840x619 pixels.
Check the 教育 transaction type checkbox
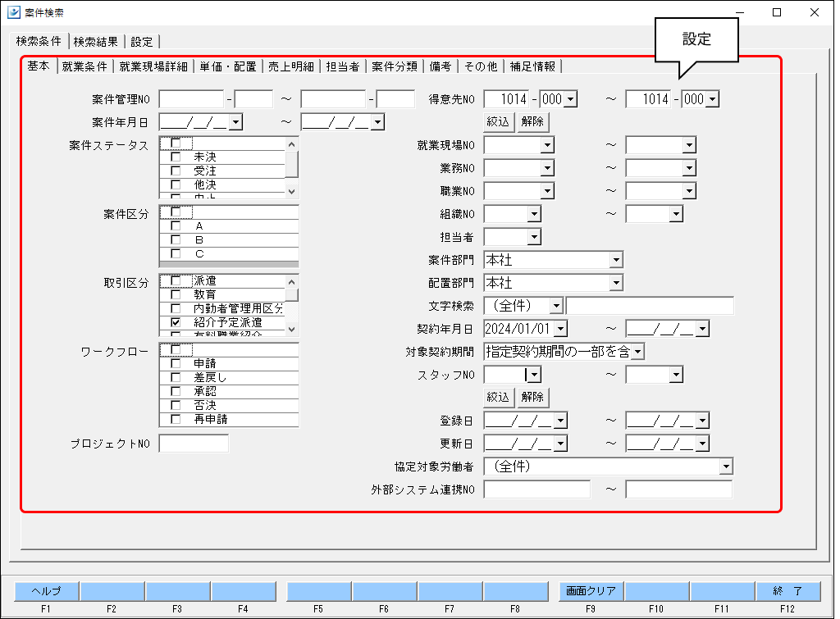click(176, 294)
